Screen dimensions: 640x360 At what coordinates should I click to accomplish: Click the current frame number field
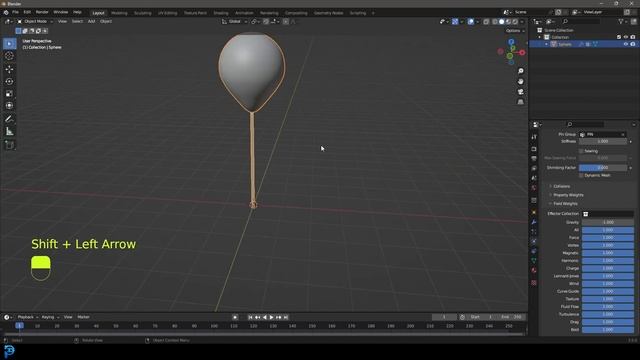click(444, 317)
